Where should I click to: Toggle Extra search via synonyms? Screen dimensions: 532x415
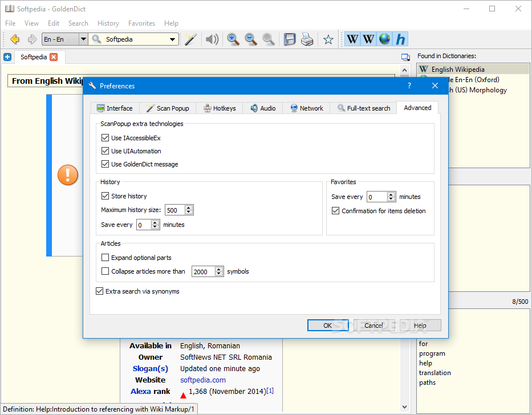click(99, 291)
